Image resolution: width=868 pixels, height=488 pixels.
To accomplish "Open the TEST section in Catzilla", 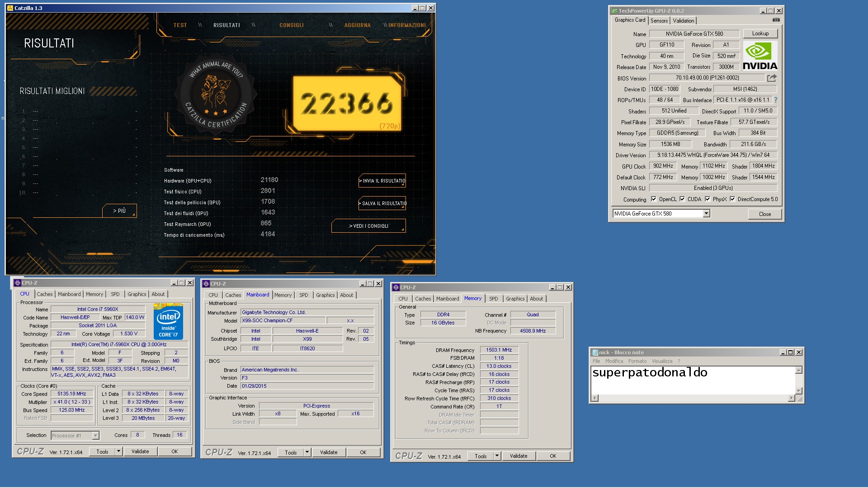I will coord(180,25).
